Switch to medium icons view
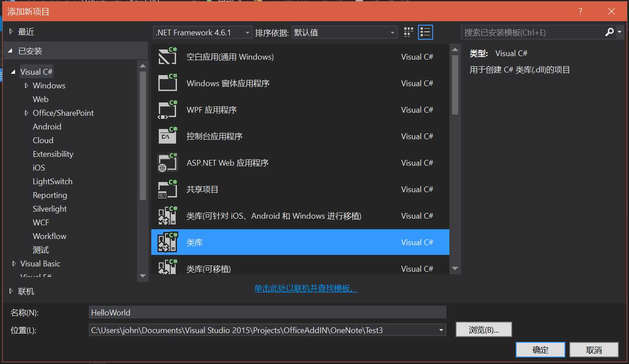The image size is (629, 364). point(408,32)
